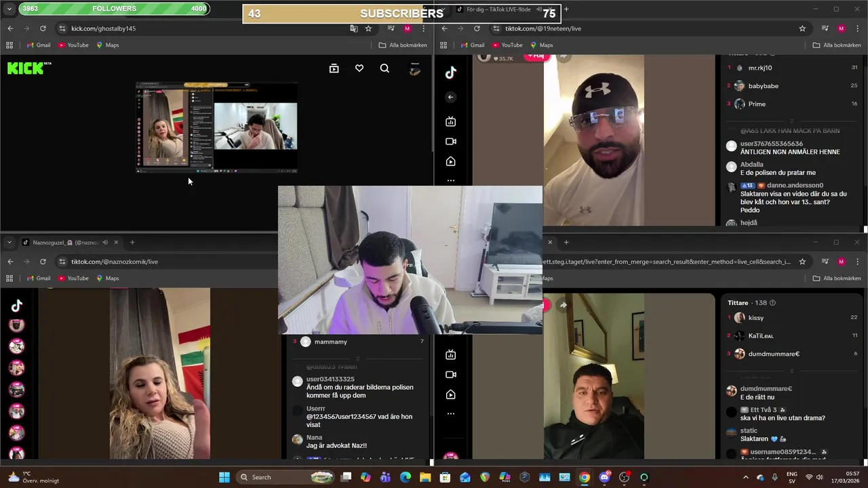Click the share arrow on bottom-right TikTok stream
868x488 pixels.
tap(563, 305)
